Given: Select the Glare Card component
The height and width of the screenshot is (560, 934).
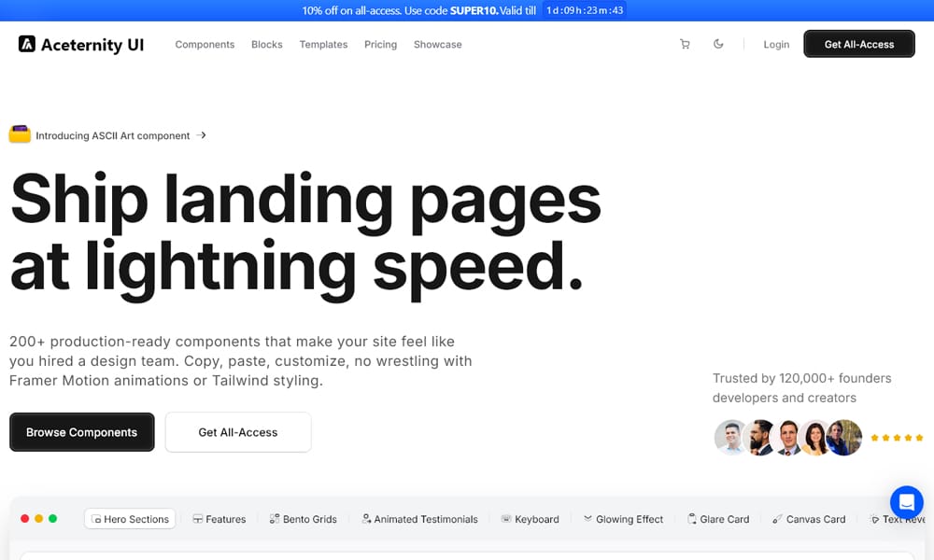Looking at the screenshot, I should coord(718,519).
